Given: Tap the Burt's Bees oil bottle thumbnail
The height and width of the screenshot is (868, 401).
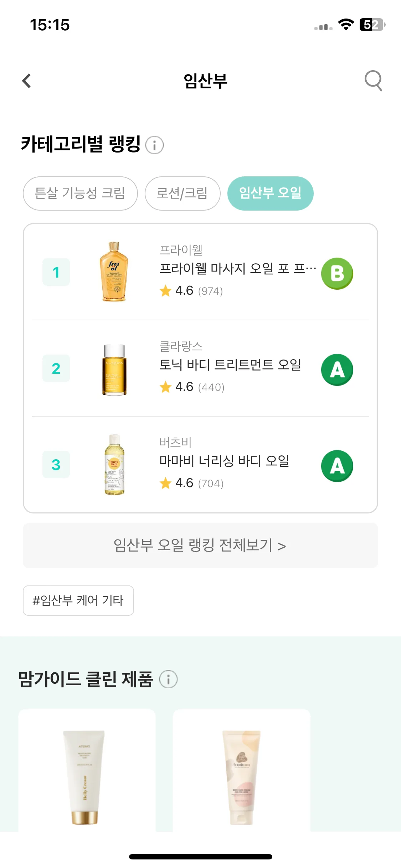Looking at the screenshot, I should pos(114,465).
